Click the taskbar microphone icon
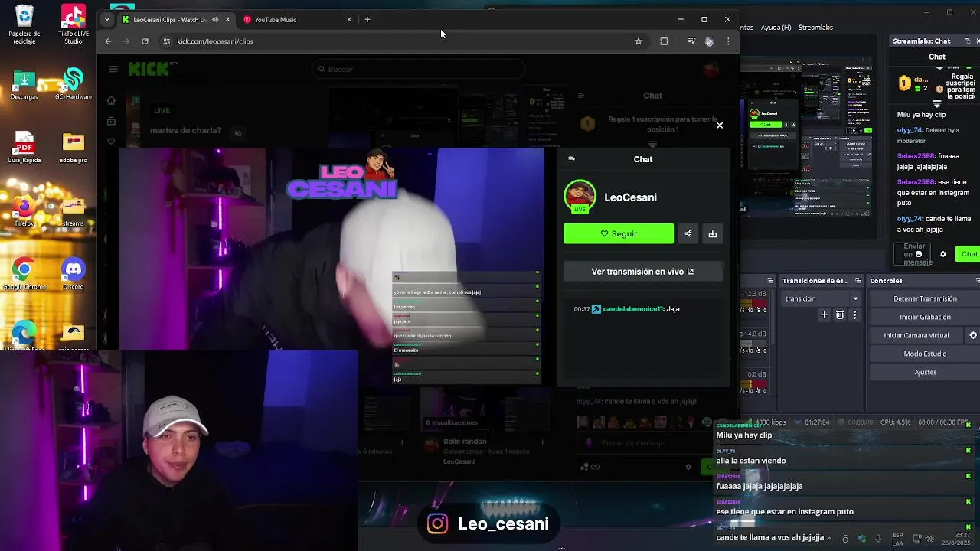The image size is (980, 551). pyautogui.click(x=879, y=539)
